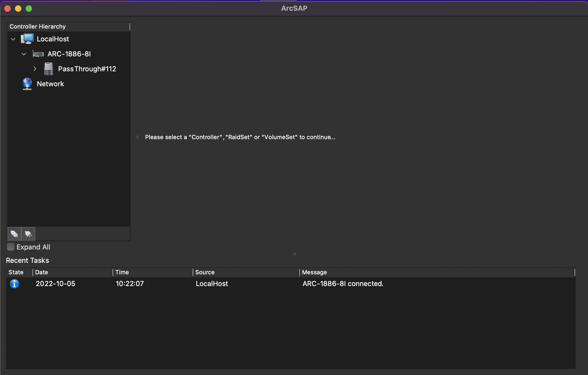
Task: Click the PassThrough#112 disk drive icon
Action: click(x=48, y=69)
